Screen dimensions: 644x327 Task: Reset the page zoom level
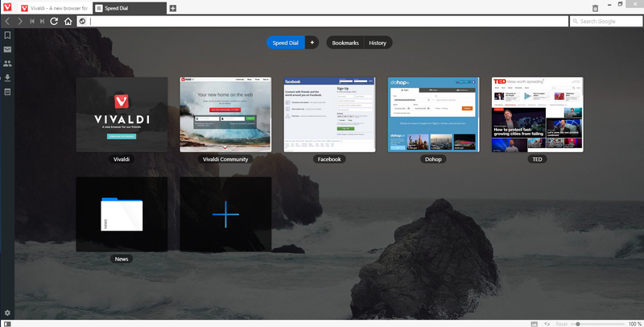click(561, 324)
